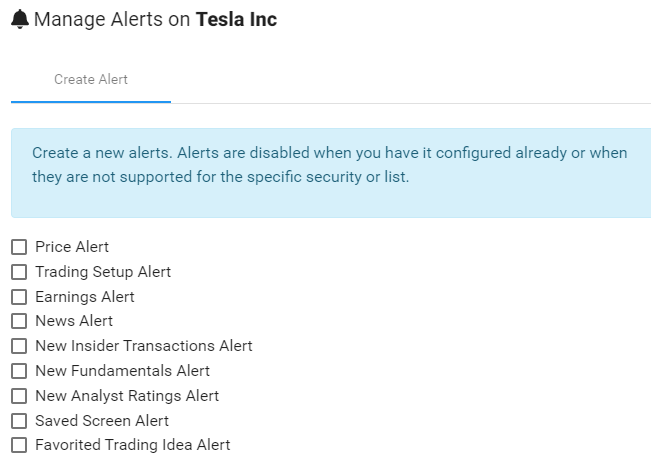The height and width of the screenshot is (472, 651).
Task: Enable New Insider Transactions Alert checkbox
Action: coord(19,346)
